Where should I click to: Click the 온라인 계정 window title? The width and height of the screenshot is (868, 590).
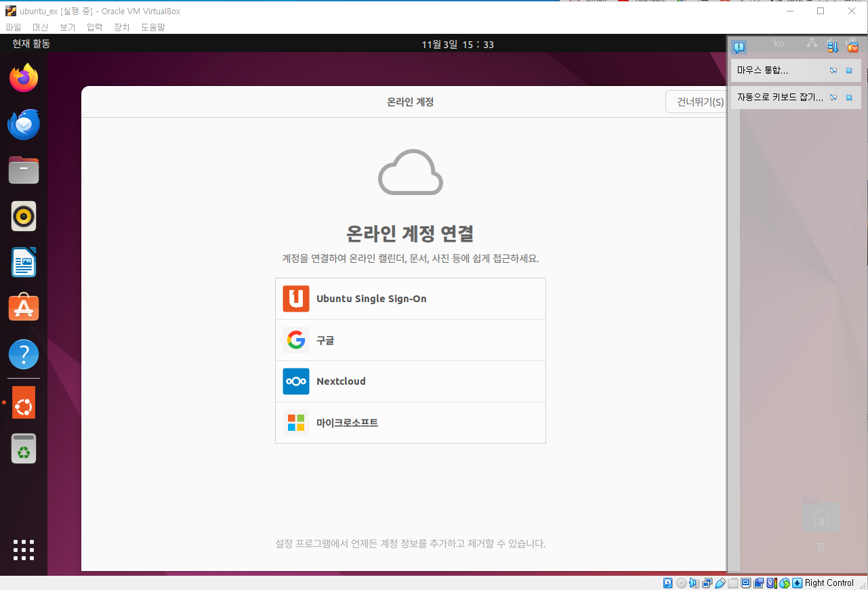coord(410,102)
